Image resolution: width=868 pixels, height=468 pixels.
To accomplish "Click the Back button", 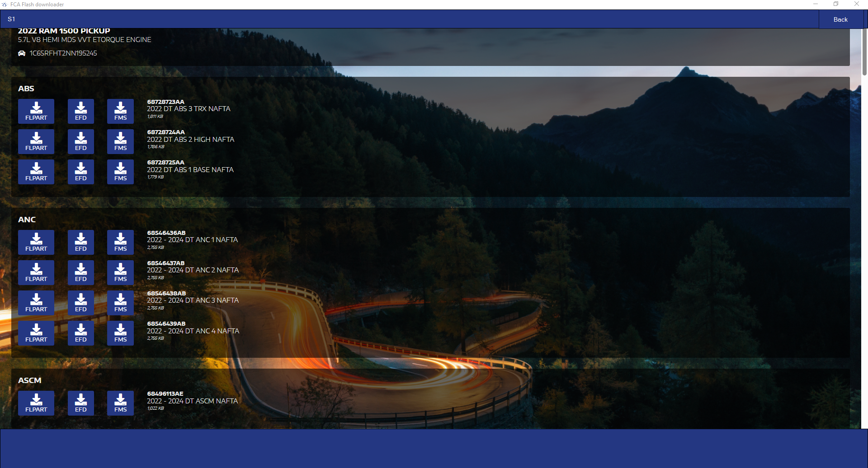I will 840,19.
